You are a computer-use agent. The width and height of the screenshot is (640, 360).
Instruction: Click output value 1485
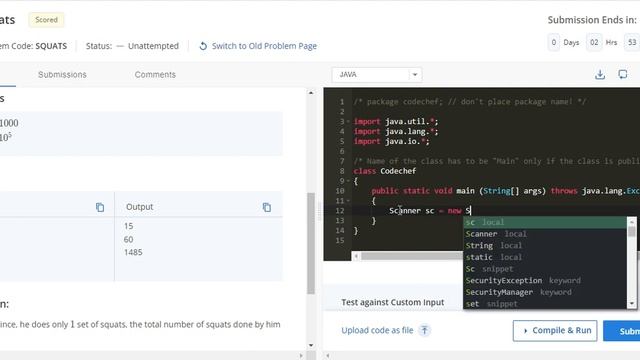click(x=133, y=252)
